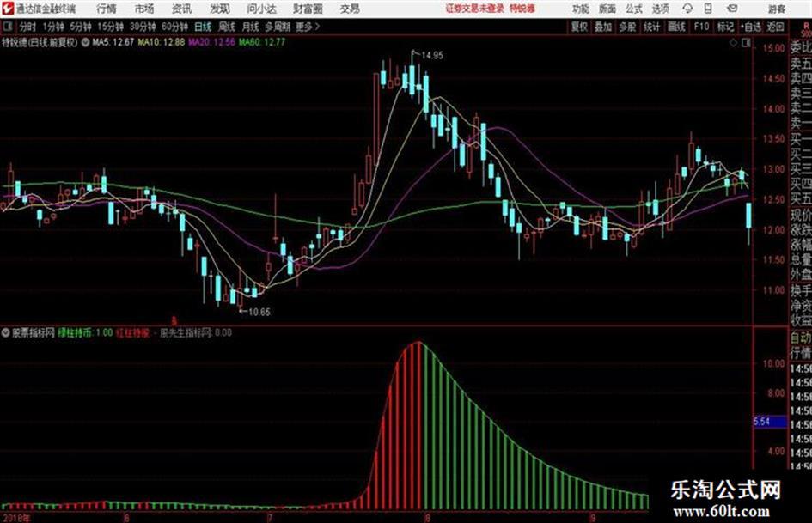
Task: Open the 资讯 menu
Action: pos(182,9)
